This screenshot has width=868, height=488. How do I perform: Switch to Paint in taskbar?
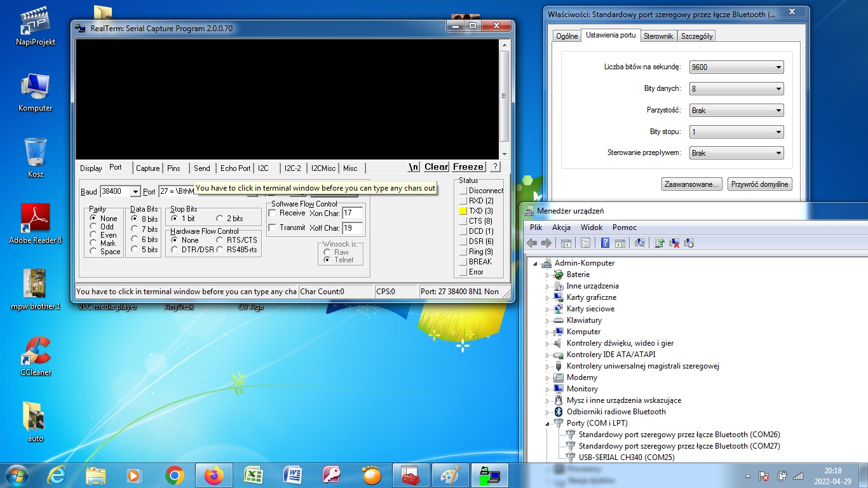tap(450, 475)
